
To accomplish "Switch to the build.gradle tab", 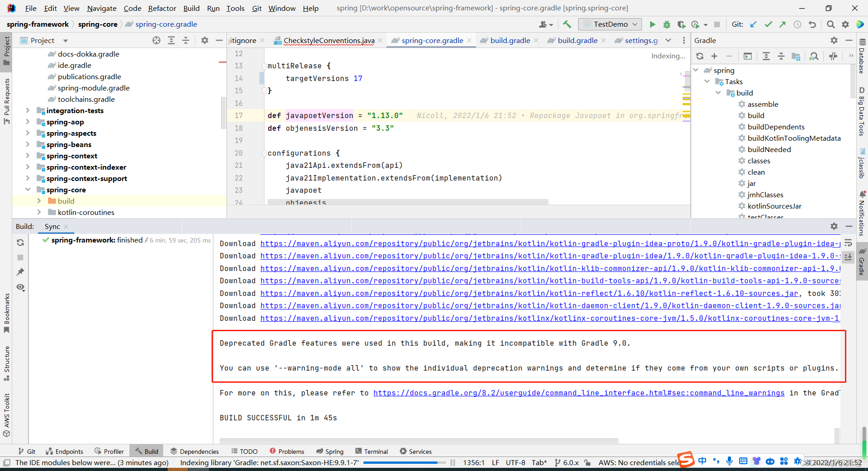I will point(509,40).
